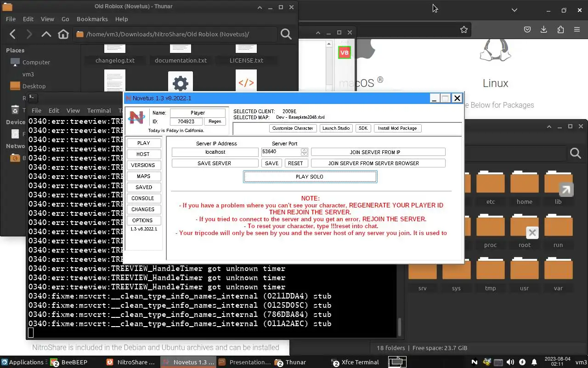Open Firefox Pocket save icon
Image resolution: width=588 pixels, height=368 pixels.
[527, 29]
